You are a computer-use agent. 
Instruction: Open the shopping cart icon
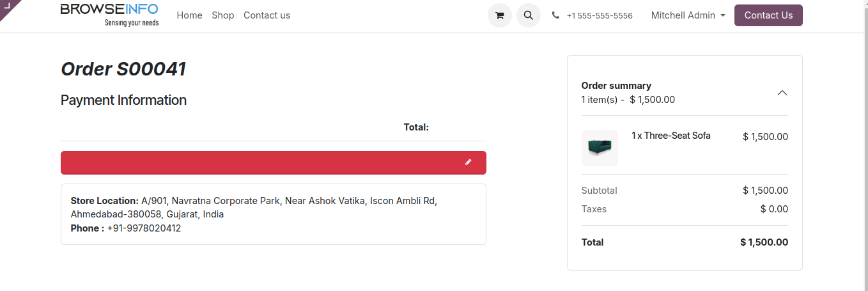(499, 15)
